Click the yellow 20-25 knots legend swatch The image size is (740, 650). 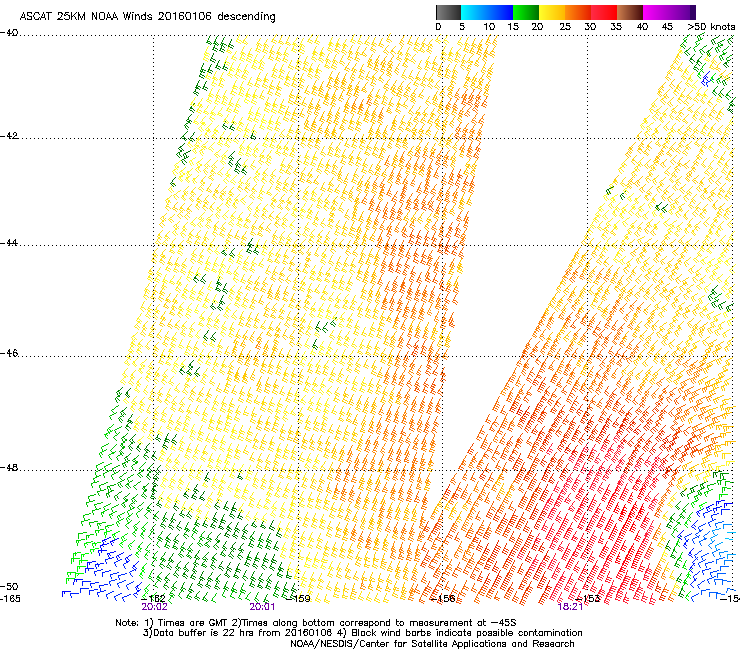point(552,12)
